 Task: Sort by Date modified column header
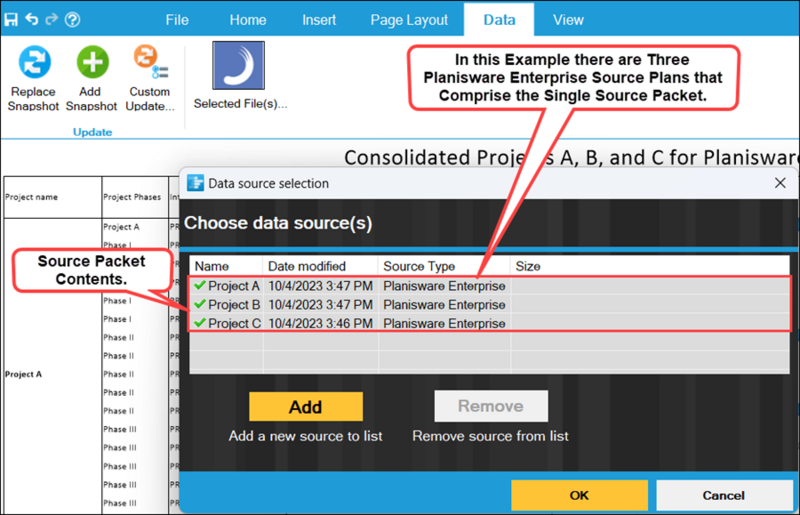(320, 266)
